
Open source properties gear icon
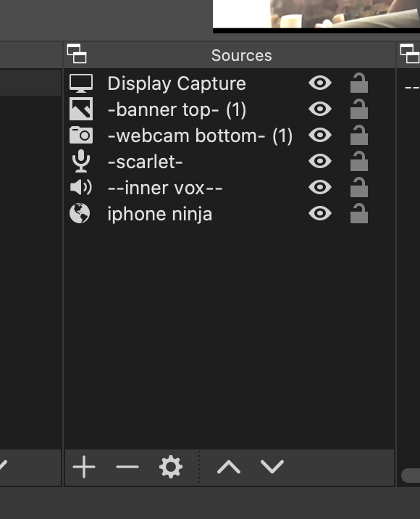pos(171,467)
